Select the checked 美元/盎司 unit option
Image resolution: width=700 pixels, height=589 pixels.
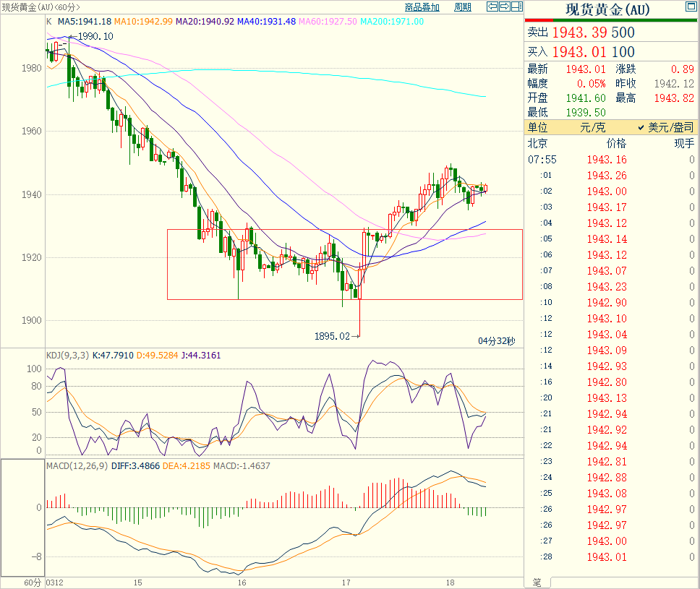665,128
